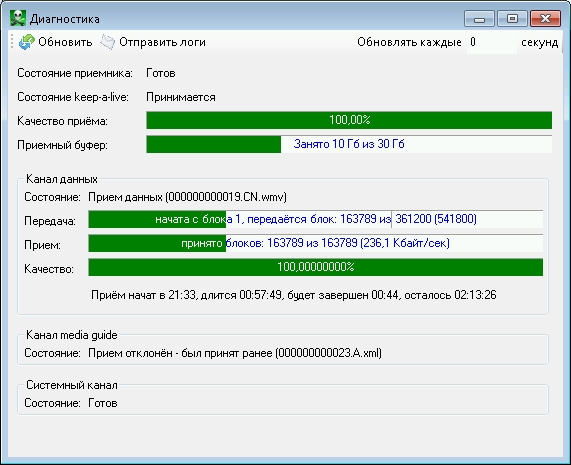Click the Качество приёма 100,00% progress bar
Screen dimensions: 571x465
pyautogui.click(x=349, y=120)
